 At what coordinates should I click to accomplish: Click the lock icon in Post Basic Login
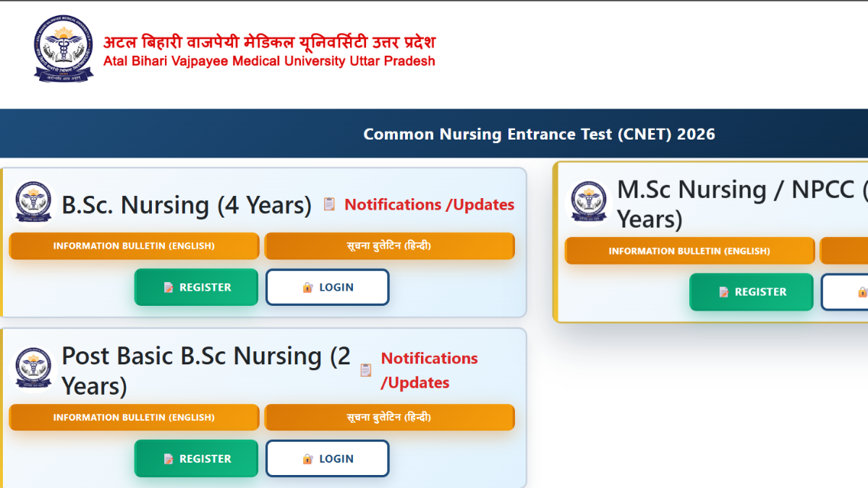point(307,459)
